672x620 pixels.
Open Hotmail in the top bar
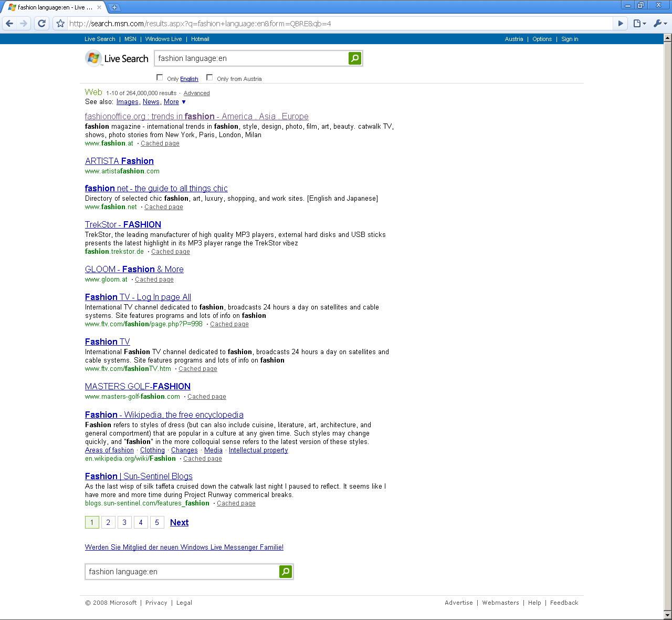(x=200, y=39)
